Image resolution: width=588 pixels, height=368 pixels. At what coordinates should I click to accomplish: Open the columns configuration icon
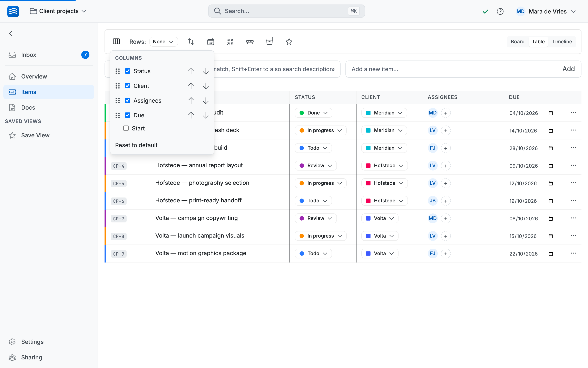coord(116,42)
